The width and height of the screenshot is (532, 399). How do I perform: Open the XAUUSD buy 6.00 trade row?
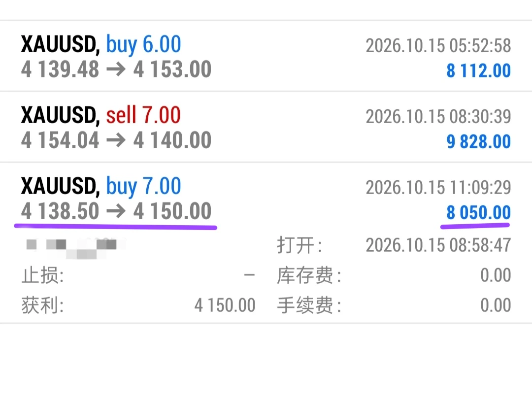point(266,56)
